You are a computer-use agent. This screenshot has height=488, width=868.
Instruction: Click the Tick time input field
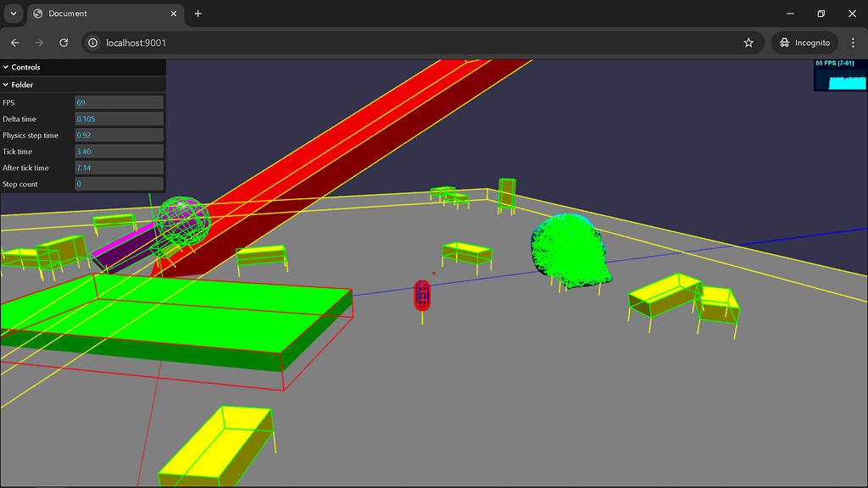119,151
